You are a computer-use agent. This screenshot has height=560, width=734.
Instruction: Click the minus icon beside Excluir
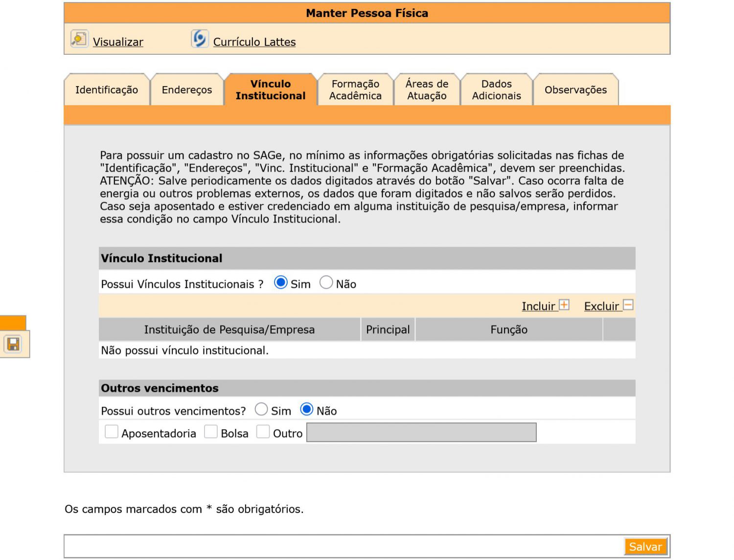(x=628, y=305)
